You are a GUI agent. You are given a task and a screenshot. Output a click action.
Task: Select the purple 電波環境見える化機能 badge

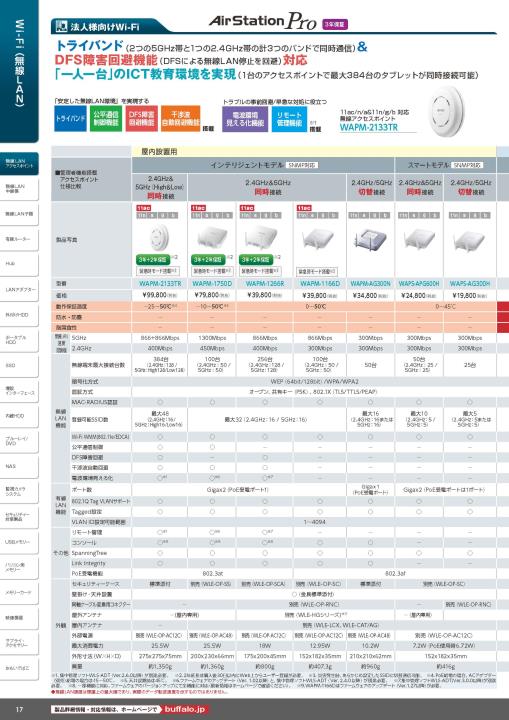(x=245, y=119)
